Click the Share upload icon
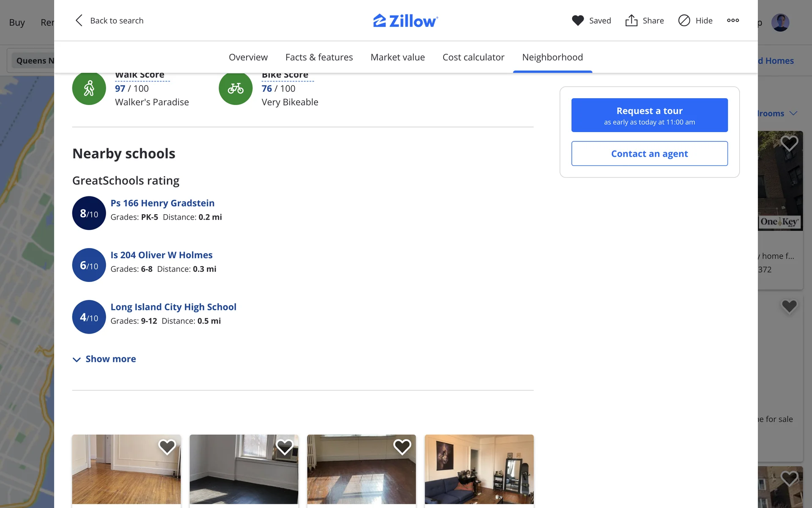812x508 pixels. (631, 20)
